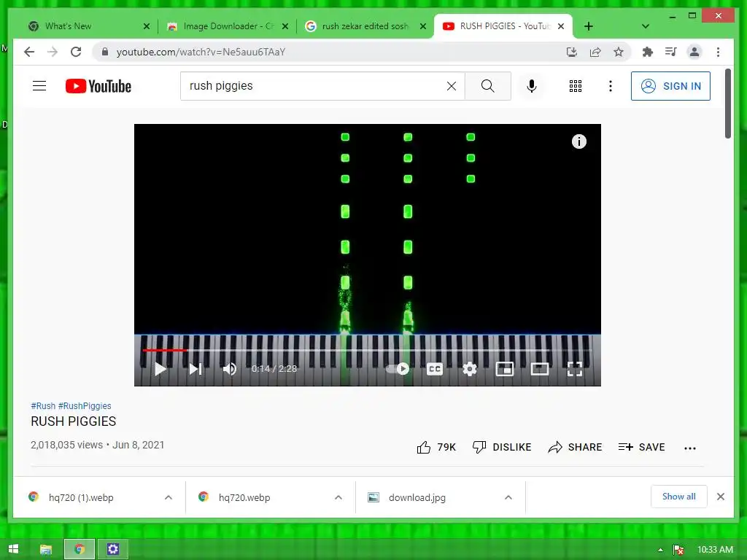The width and height of the screenshot is (747, 560).
Task: Clear the search box with X
Action: pyautogui.click(x=451, y=86)
